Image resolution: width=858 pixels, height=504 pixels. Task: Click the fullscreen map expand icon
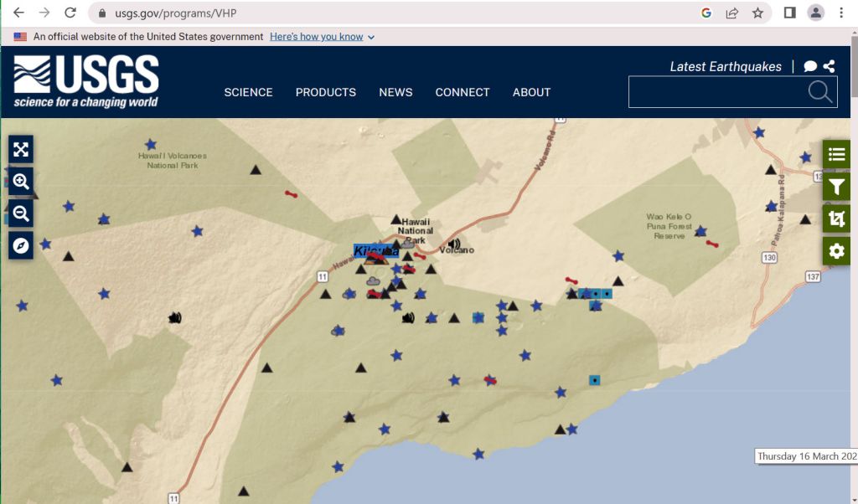(x=21, y=149)
